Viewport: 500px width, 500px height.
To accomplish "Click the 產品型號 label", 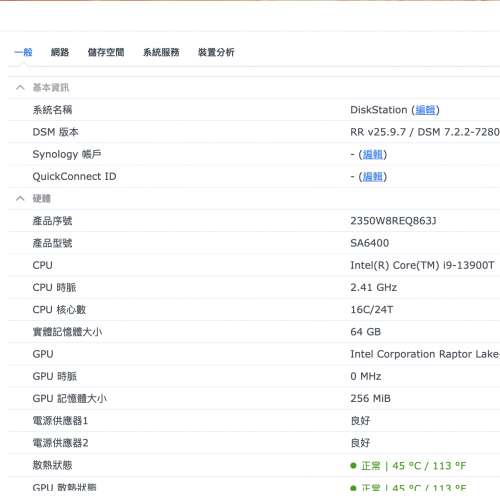I will click(52, 243).
